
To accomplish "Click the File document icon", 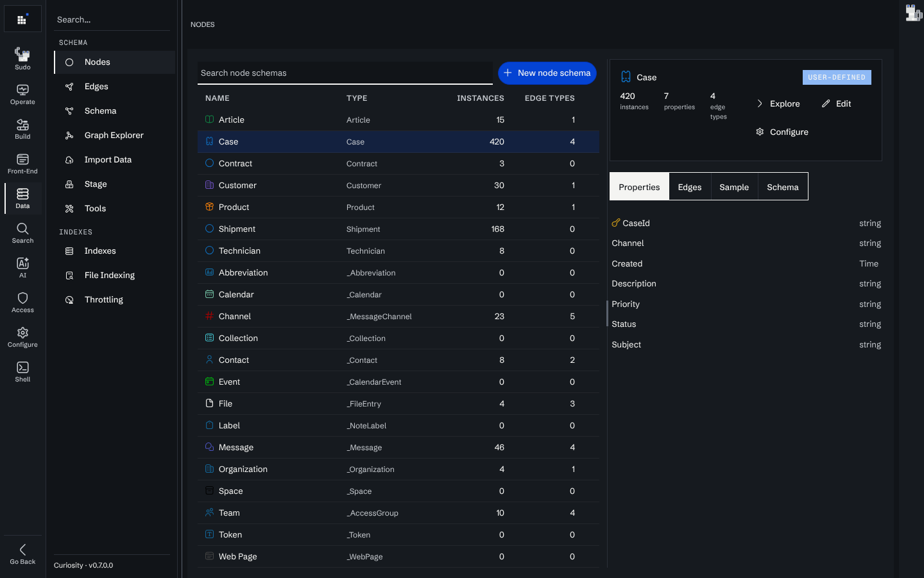I will [209, 403].
